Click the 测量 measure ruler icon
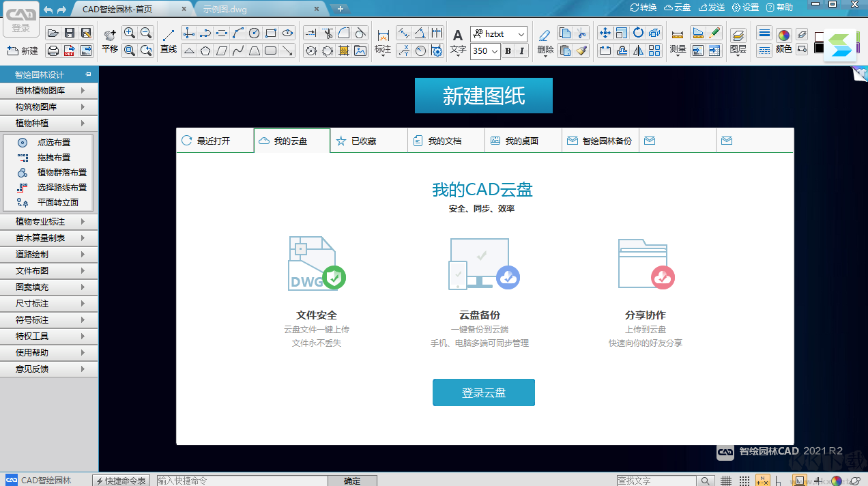The image size is (868, 486). coord(678,33)
